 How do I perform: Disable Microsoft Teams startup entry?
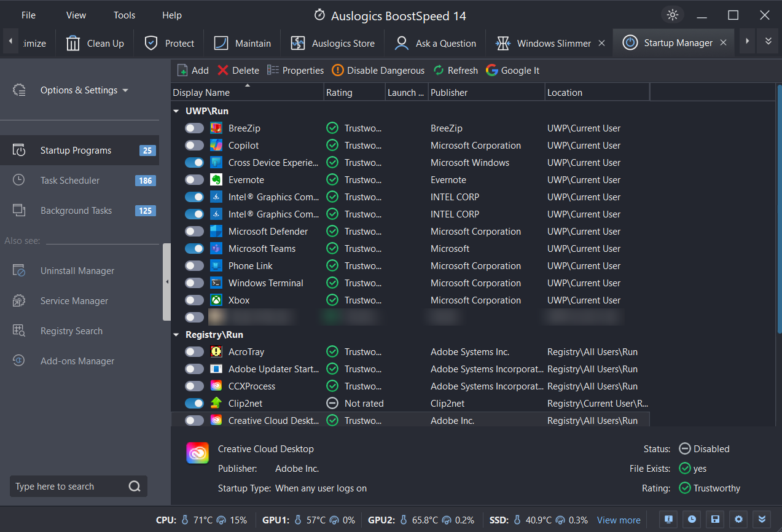[x=194, y=248]
